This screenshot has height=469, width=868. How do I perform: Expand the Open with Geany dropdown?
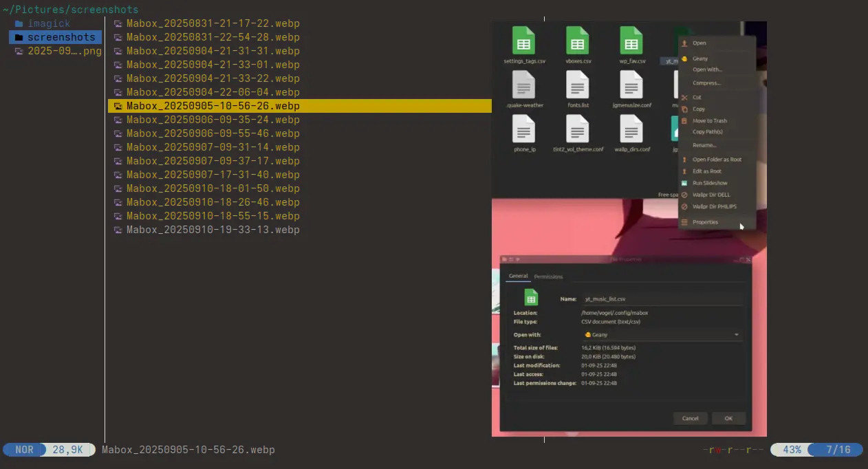[x=737, y=335]
